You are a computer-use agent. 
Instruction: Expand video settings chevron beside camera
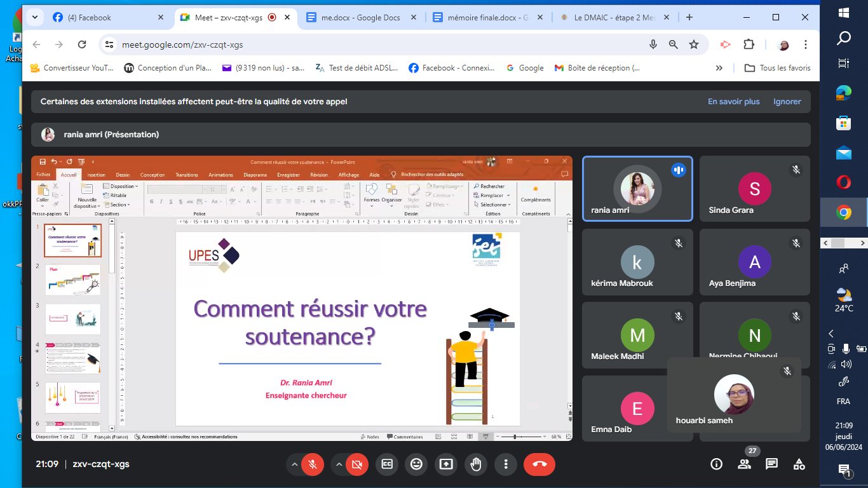[339, 464]
